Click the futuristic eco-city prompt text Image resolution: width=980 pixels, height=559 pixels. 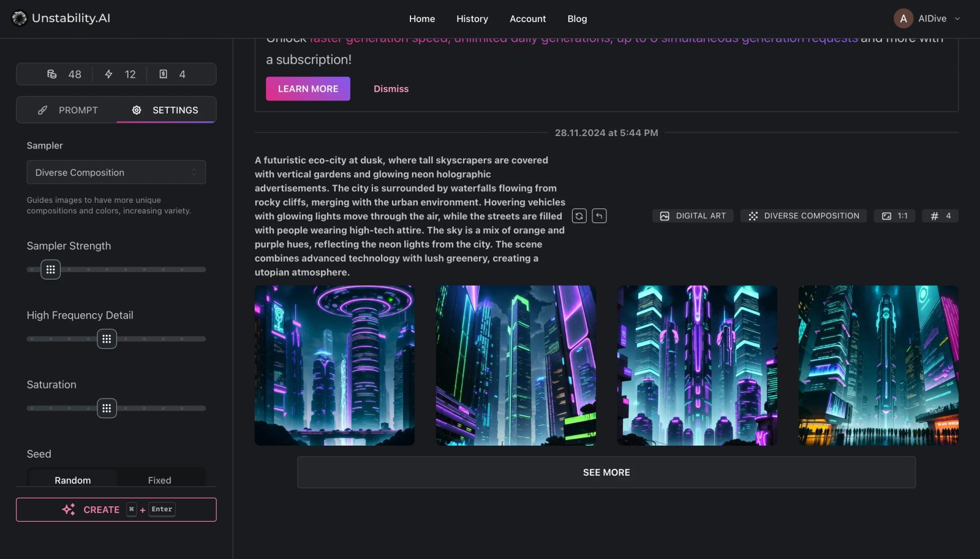410,216
